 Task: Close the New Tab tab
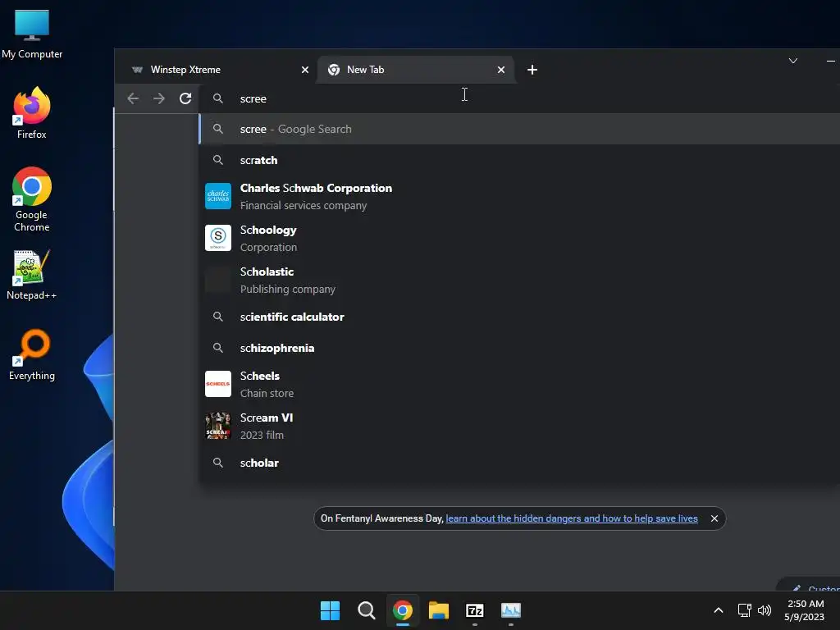501,70
